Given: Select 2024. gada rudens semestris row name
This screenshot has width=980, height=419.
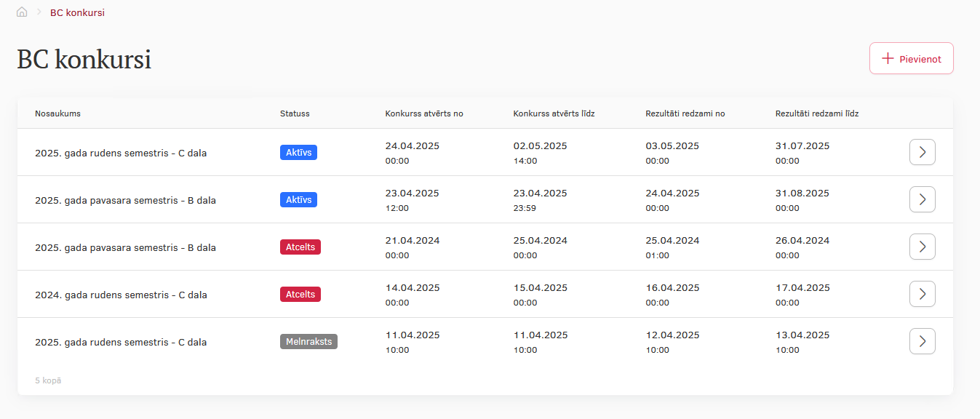Looking at the screenshot, I should point(121,295).
